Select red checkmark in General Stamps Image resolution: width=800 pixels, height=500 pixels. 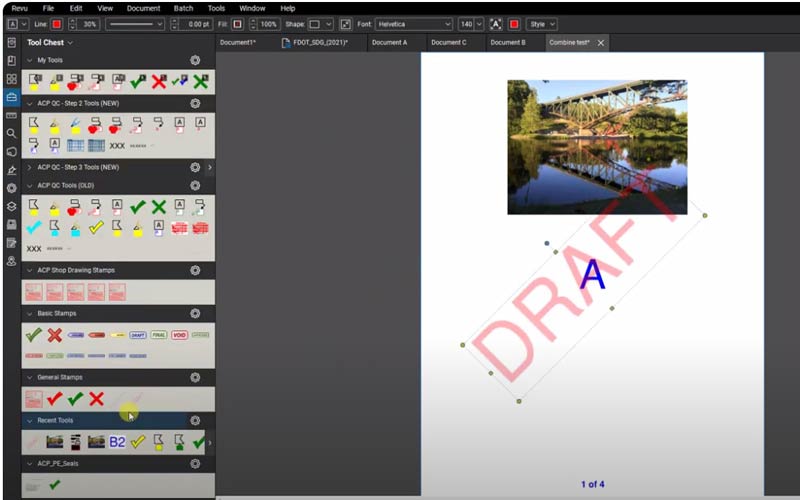[x=55, y=398]
